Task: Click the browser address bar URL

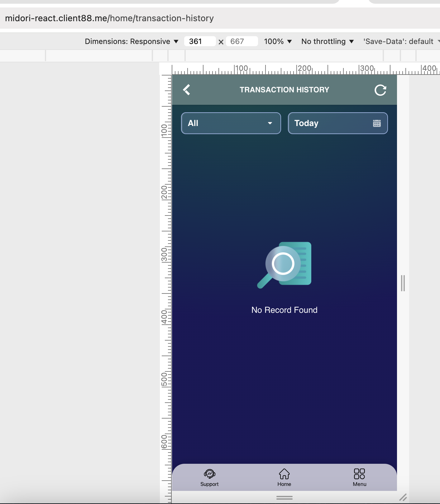Action: coord(109,18)
